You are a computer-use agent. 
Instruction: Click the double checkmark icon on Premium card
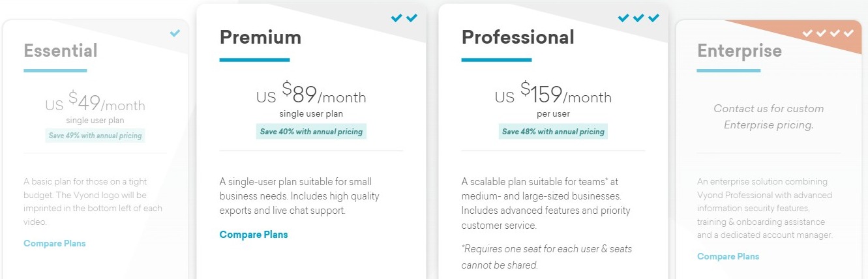404,18
